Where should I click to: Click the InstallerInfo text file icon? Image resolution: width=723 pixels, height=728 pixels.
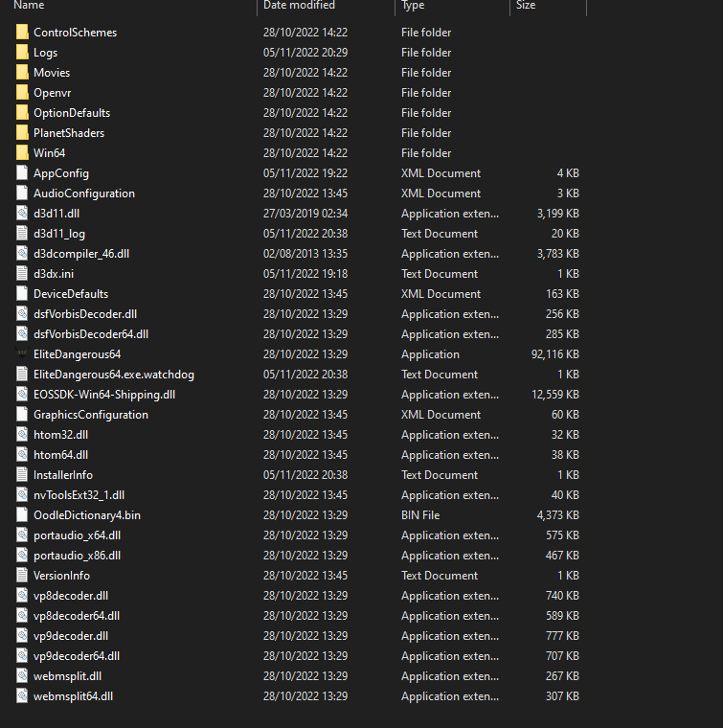pos(22,474)
